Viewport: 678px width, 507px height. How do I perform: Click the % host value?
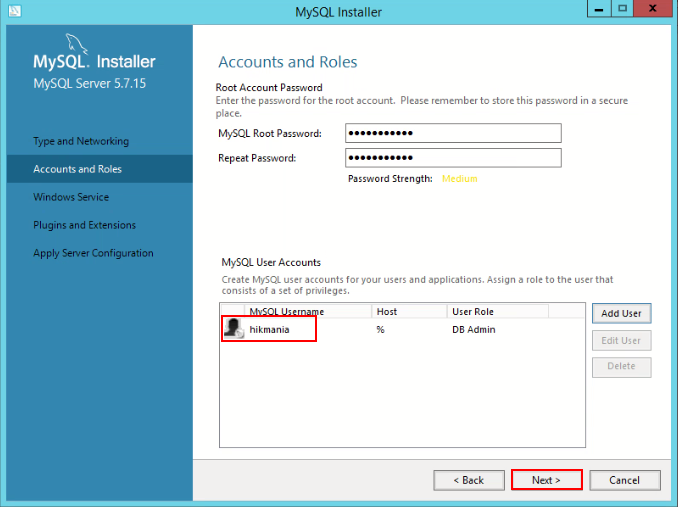pyautogui.click(x=380, y=329)
